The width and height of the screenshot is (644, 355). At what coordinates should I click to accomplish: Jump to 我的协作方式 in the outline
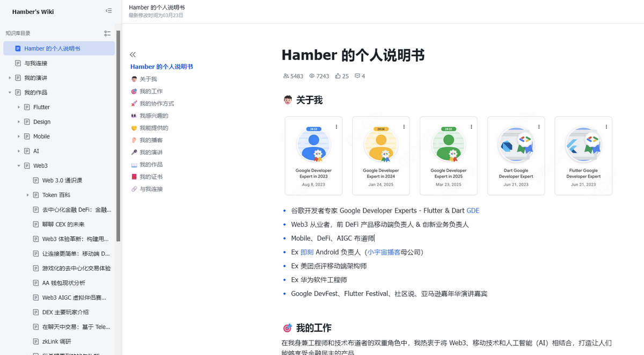click(157, 104)
